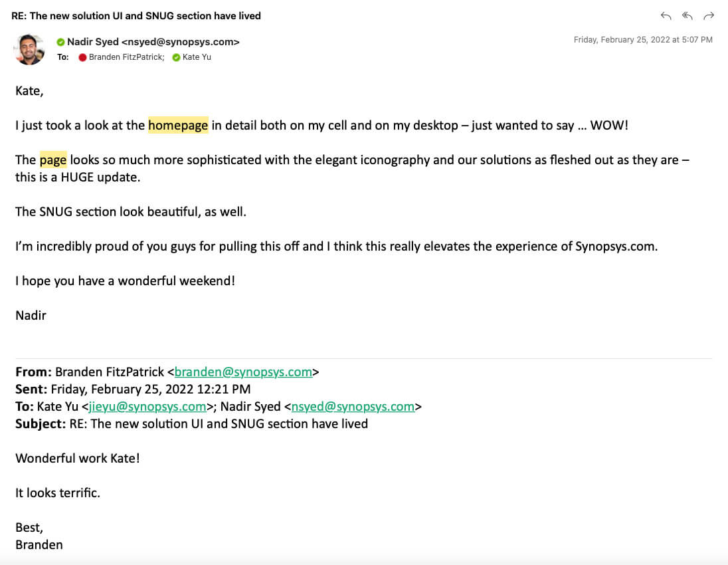Screen dimensions: 728x565
Task: Click recipient Branden FitzPatrick in the To field
Action: click(x=126, y=58)
